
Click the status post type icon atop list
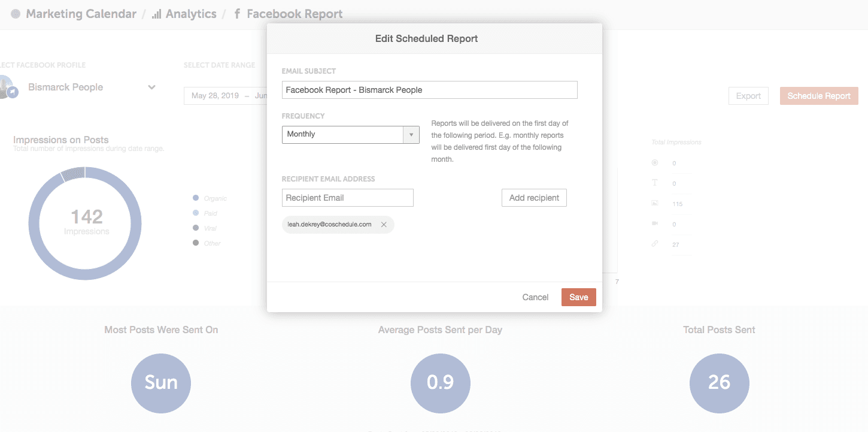pyautogui.click(x=655, y=162)
